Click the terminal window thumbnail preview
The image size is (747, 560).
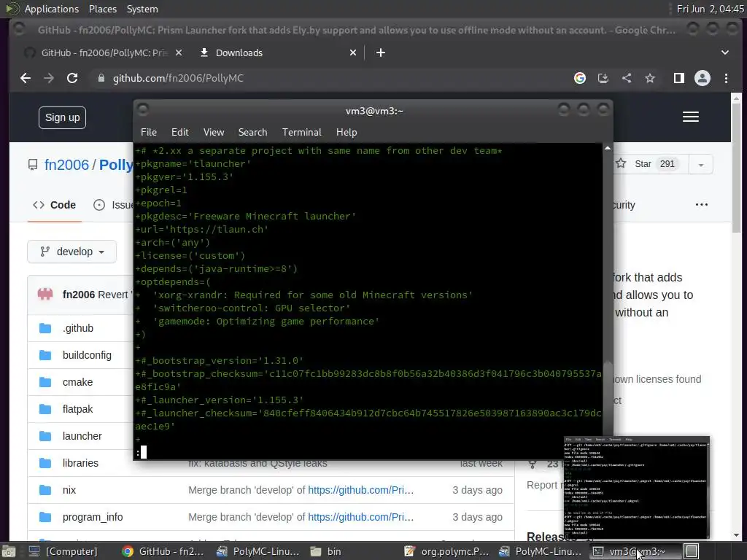click(x=636, y=487)
